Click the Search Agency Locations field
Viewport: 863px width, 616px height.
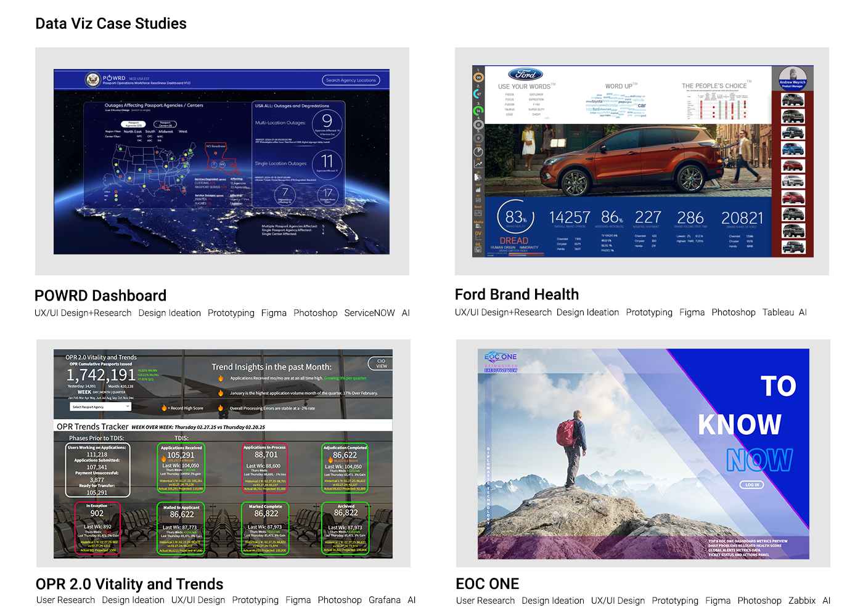(x=351, y=80)
